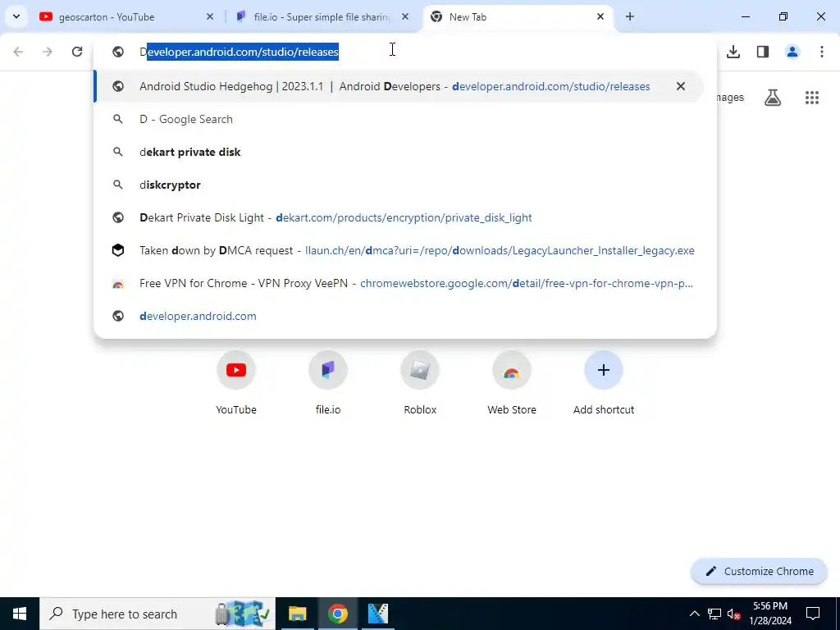
Task: Click the muted volume tray icon
Action: (x=733, y=614)
